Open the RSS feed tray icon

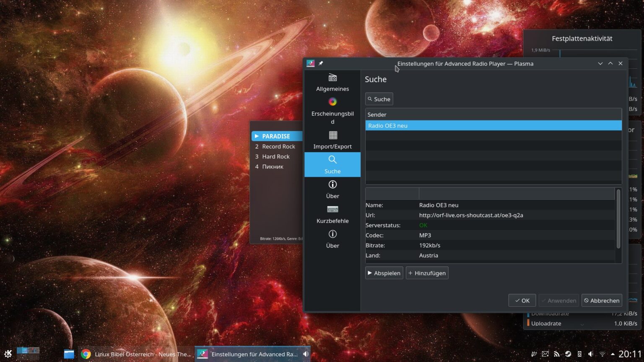(556, 354)
